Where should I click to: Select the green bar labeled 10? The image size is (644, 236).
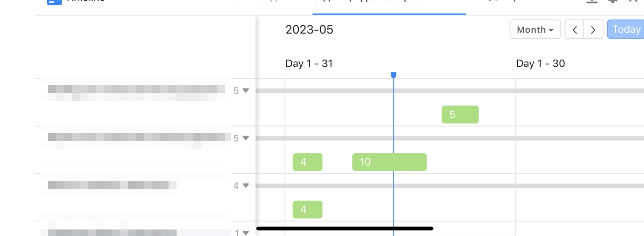(x=389, y=162)
